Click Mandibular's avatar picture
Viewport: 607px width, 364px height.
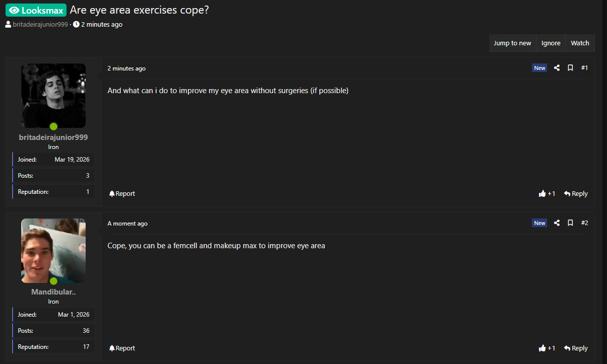coord(53,250)
